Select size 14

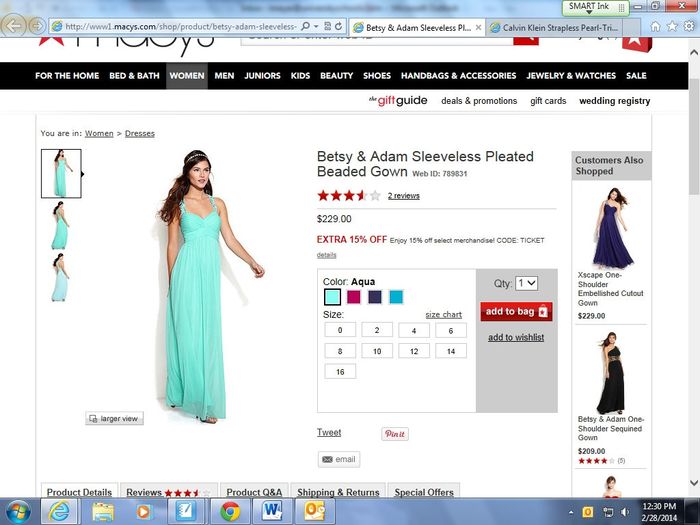click(x=451, y=351)
